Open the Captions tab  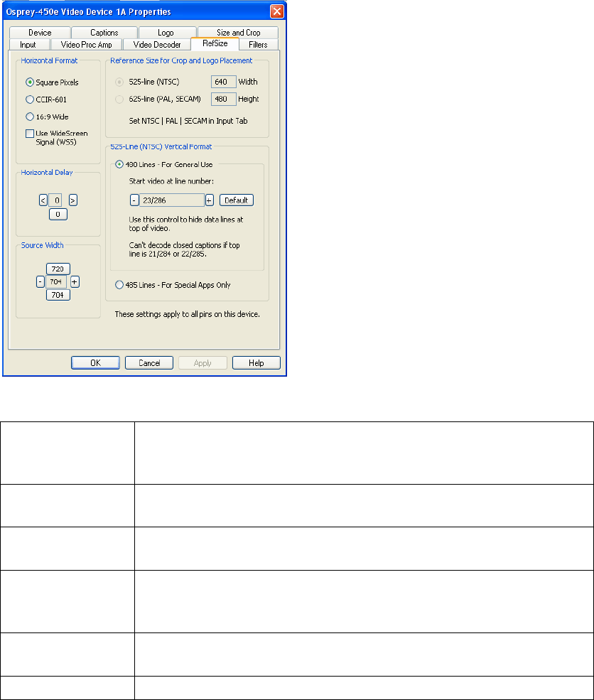click(104, 33)
